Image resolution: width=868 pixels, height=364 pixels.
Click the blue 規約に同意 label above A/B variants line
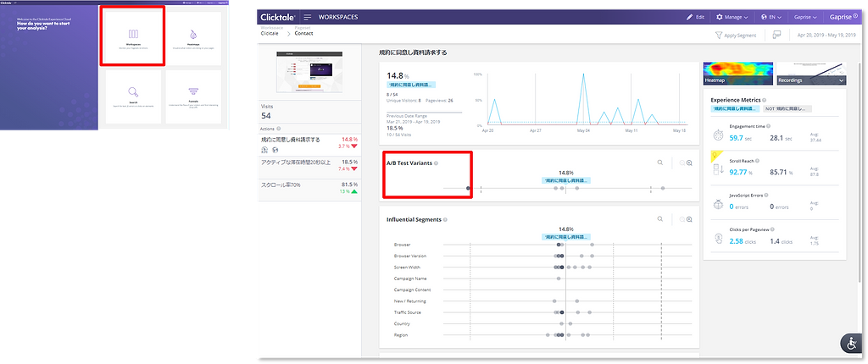coord(565,181)
